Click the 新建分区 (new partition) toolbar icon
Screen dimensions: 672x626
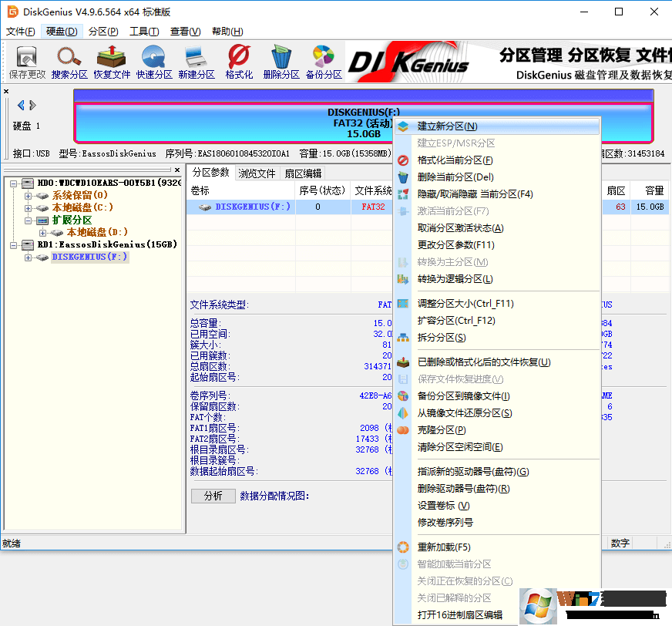(197, 62)
